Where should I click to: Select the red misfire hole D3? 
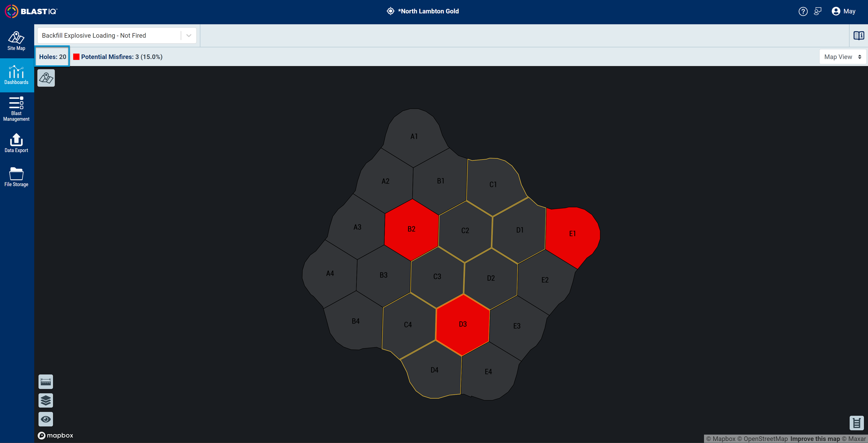[x=463, y=324]
